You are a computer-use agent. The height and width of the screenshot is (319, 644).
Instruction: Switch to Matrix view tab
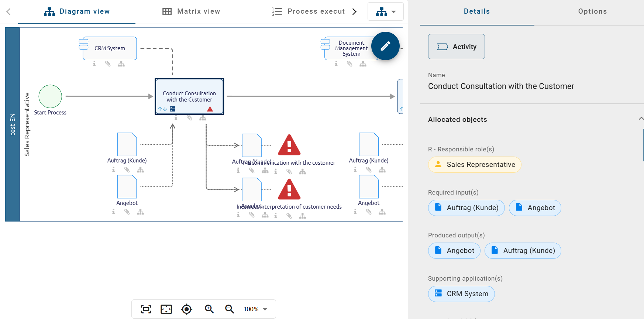tap(191, 11)
